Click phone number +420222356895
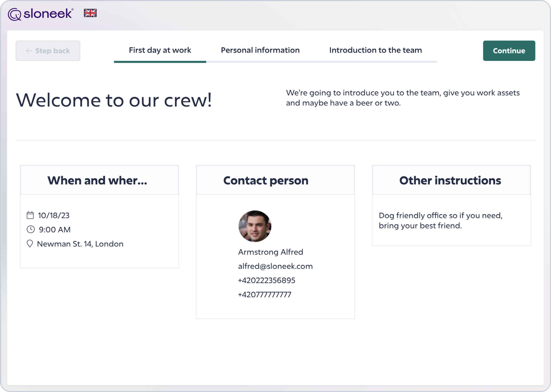 pyautogui.click(x=267, y=280)
